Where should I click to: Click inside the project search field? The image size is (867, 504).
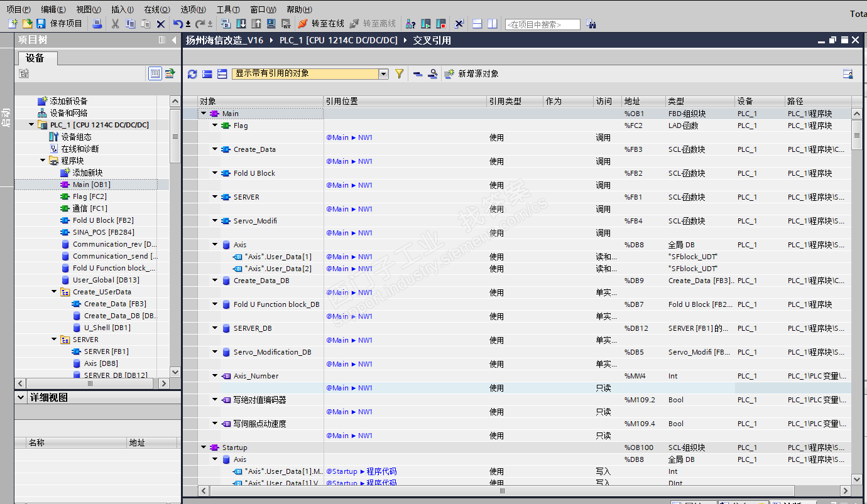[542, 24]
